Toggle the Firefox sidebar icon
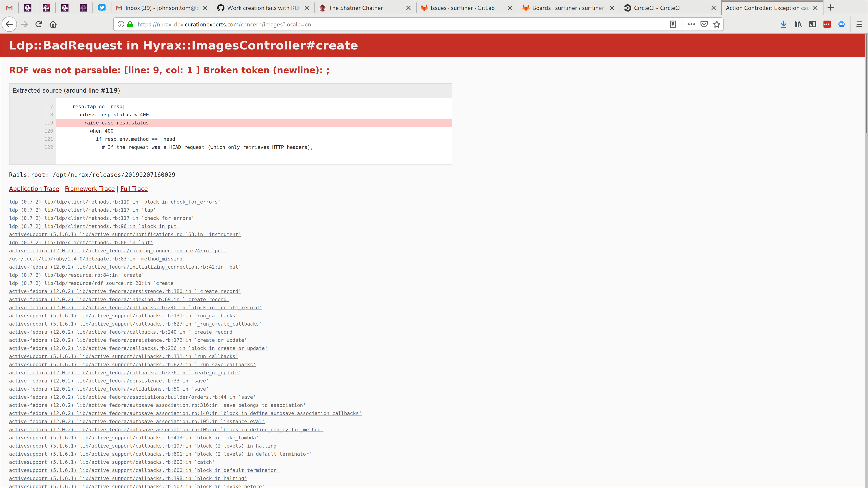868x488 pixels. (x=813, y=24)
